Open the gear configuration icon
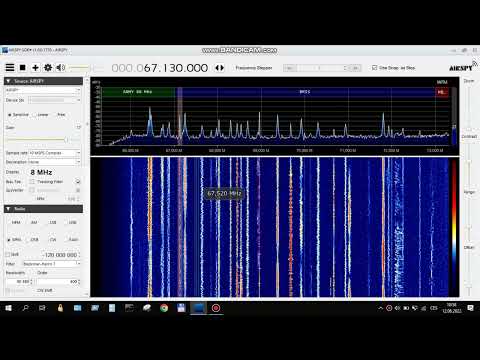This screenshot has height=360, width=480. (48, 68)
